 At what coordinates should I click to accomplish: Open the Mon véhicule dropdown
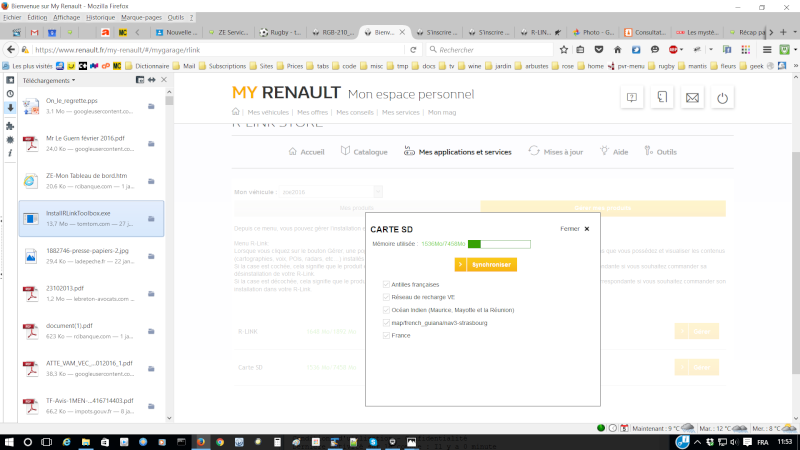(331, 192)
